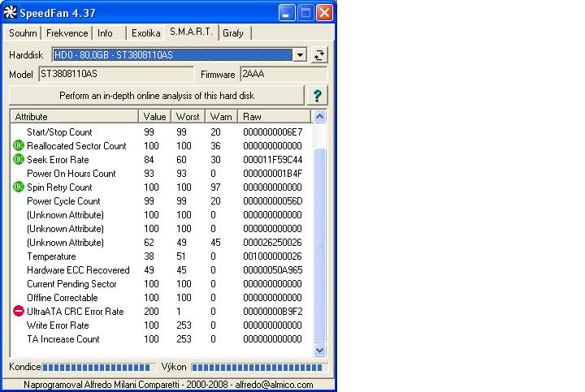Click the Worst column header
The width and height of the screenshot is (585, 392).
pos(188,117)
